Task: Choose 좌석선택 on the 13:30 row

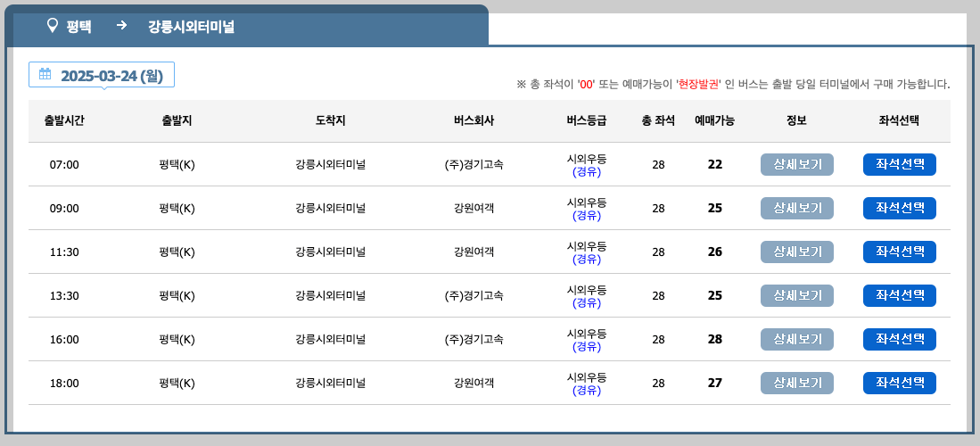Action: [900, 295]
